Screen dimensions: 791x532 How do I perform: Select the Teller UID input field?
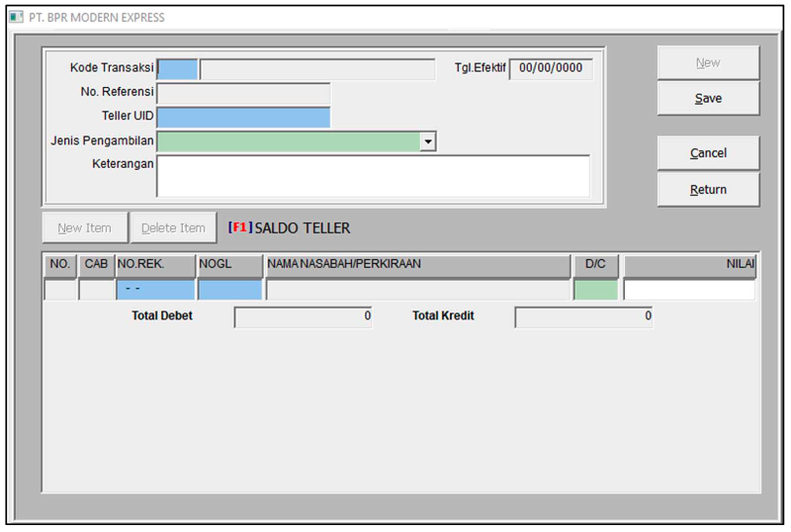coord(243,118)
